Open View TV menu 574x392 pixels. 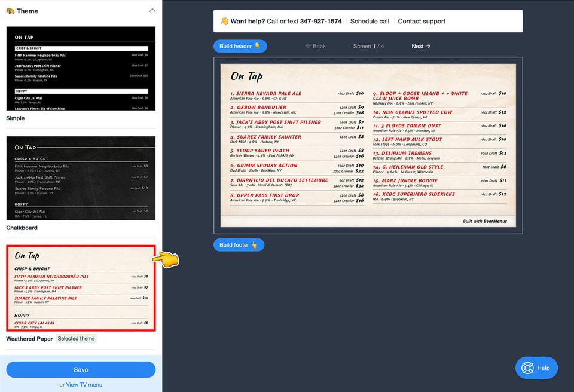click(84, 384)
